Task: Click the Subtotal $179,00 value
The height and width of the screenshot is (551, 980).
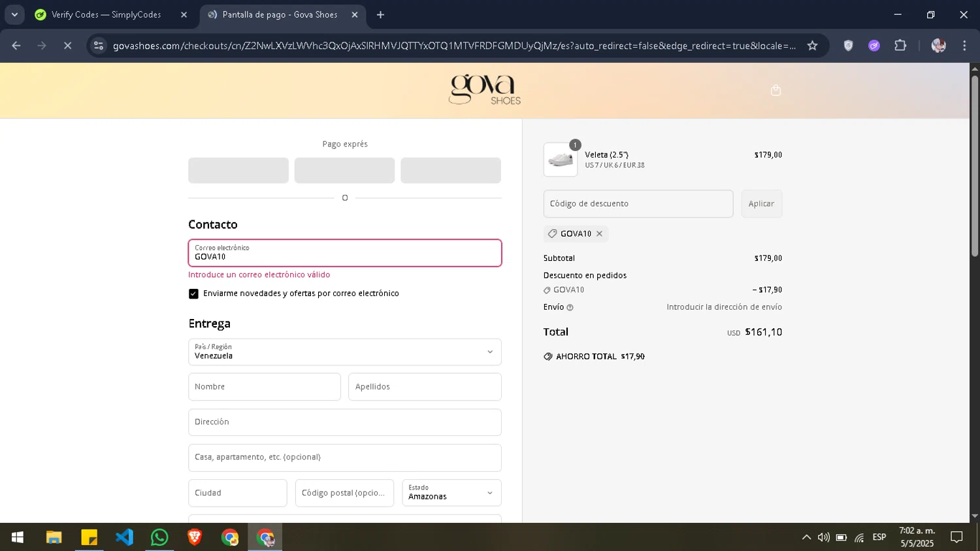Action: (768, 258)
